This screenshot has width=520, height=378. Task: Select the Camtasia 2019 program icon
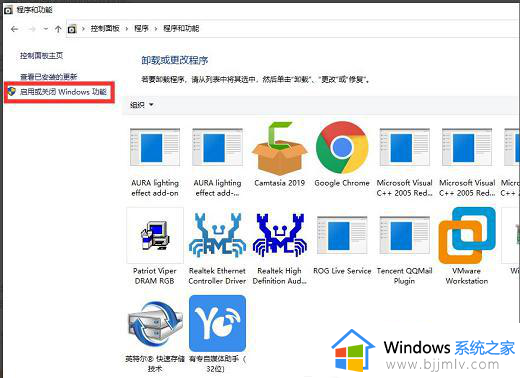279,148
